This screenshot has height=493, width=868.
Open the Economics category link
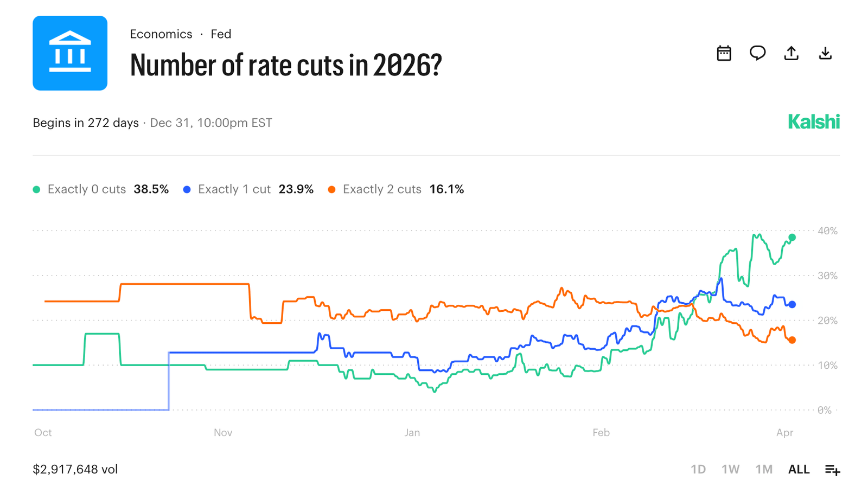click(161, 34)
